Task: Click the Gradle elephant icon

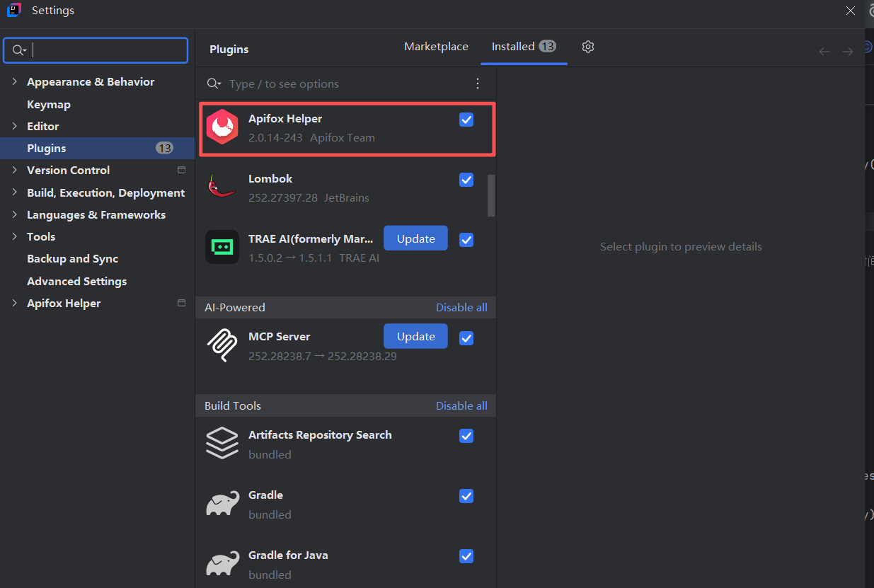Action: tap(222, 504)
